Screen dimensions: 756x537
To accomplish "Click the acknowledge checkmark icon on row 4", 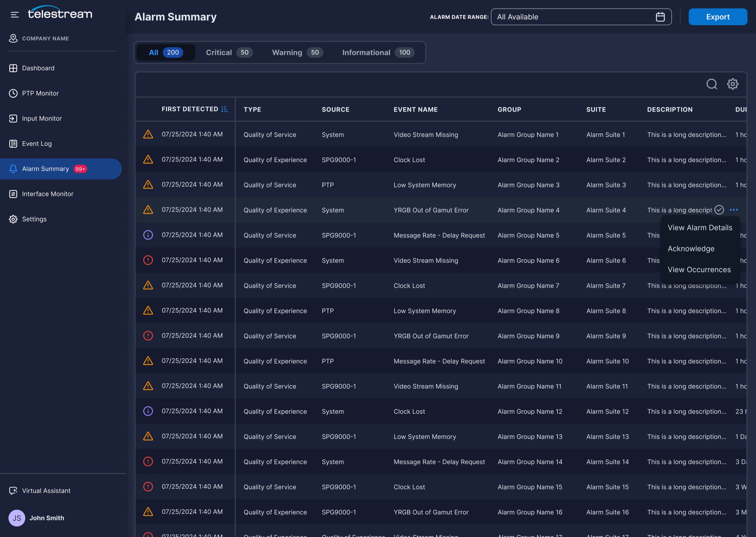I will coord(719,210).
